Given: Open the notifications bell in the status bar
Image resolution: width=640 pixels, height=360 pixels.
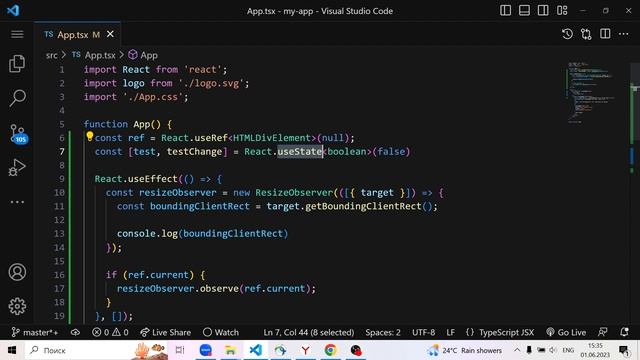Looking at the screenshot, I should tap(624, 332).
